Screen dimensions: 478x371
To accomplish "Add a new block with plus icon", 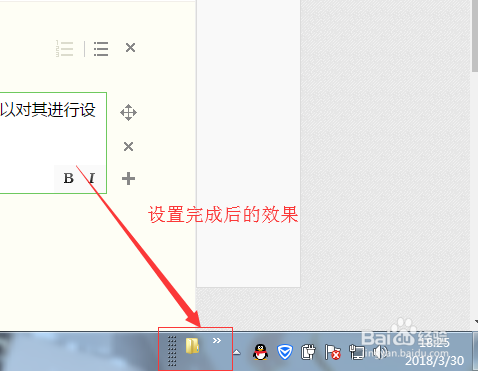I will [128, 179].
